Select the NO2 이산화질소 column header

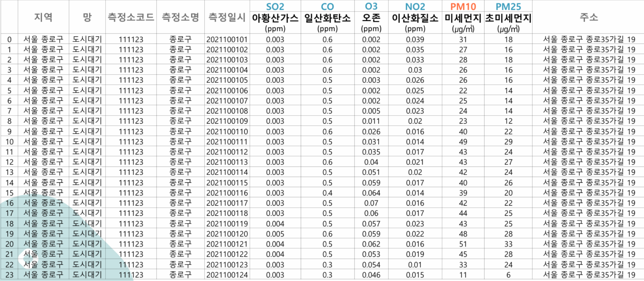(x=415, y=17)
